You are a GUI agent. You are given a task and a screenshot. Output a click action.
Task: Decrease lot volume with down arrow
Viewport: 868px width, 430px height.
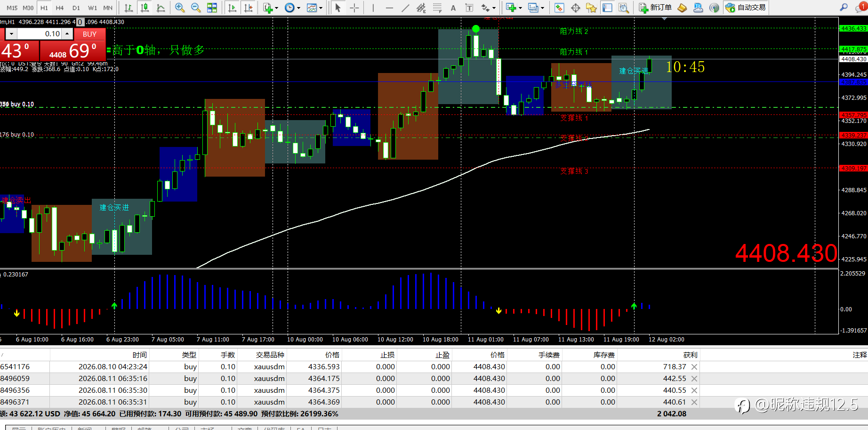click(x=11, y=34)
